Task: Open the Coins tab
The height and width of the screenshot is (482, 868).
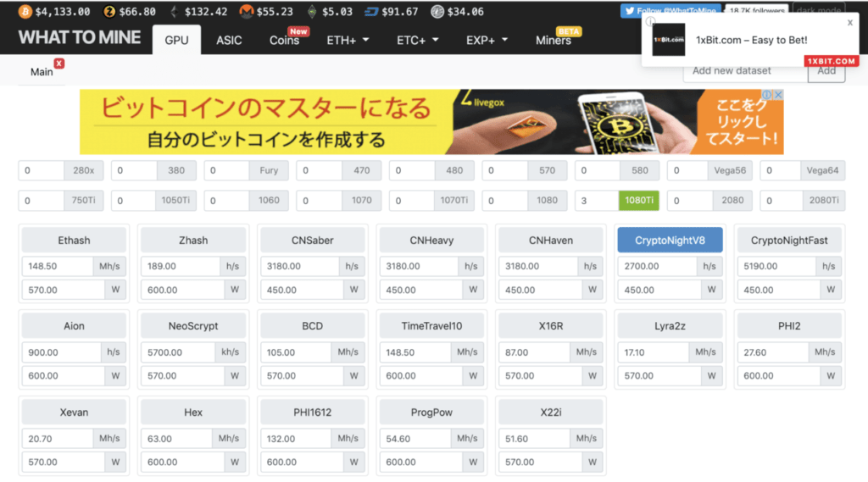Action: pos(285,40)
